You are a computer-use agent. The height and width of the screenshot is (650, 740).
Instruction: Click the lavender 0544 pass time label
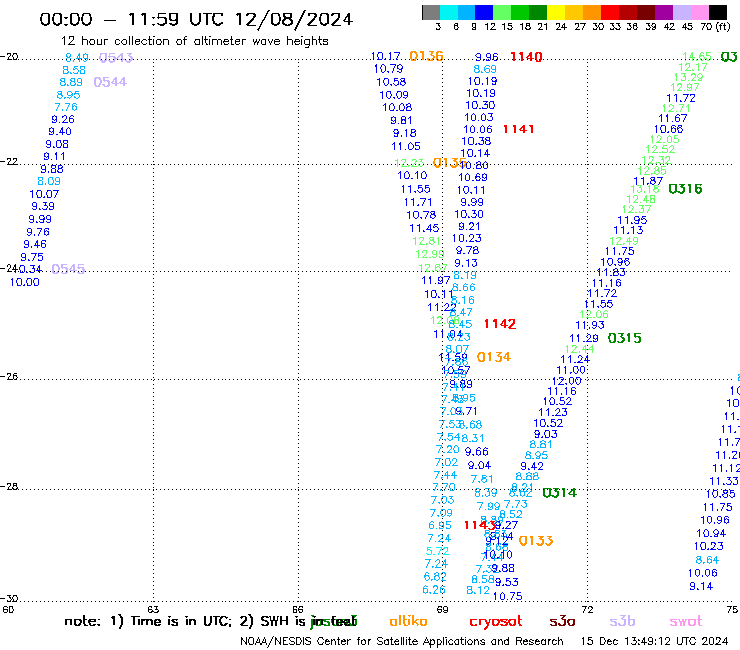click(110, 82)
